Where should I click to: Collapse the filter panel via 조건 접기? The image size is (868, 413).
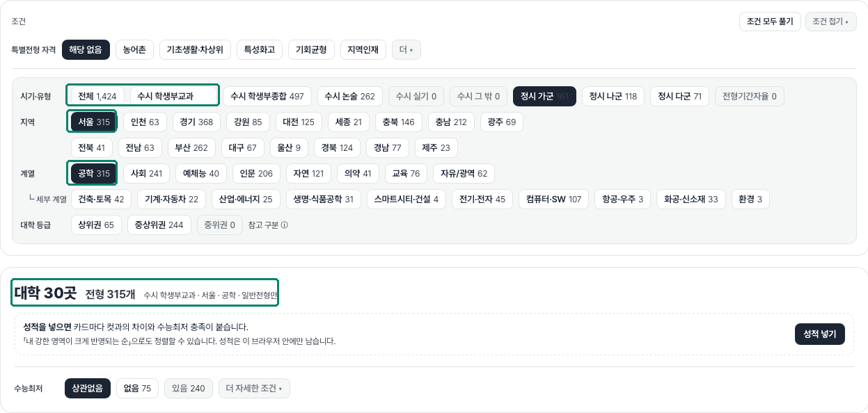click(x=830, y=22)
